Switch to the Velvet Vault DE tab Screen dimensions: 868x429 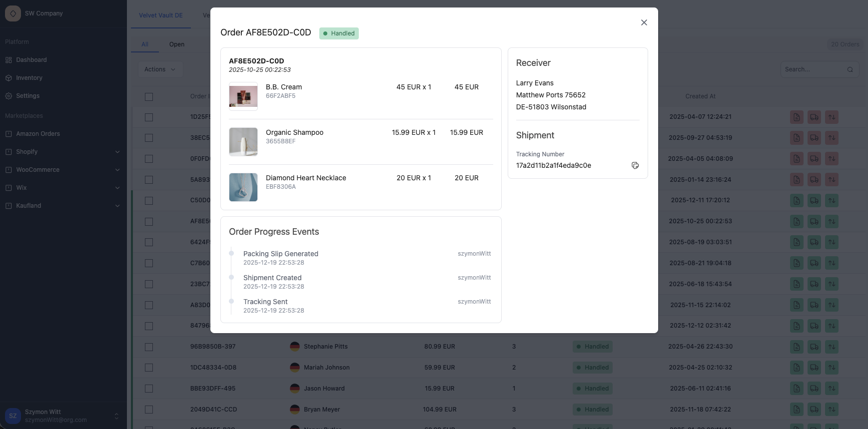tap(161, 15)
